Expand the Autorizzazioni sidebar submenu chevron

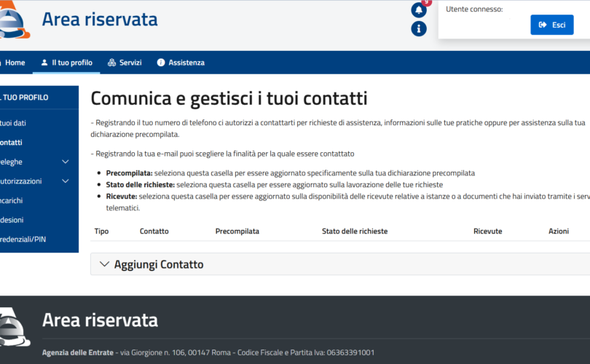pyautogui.click(x=66, y=181)
